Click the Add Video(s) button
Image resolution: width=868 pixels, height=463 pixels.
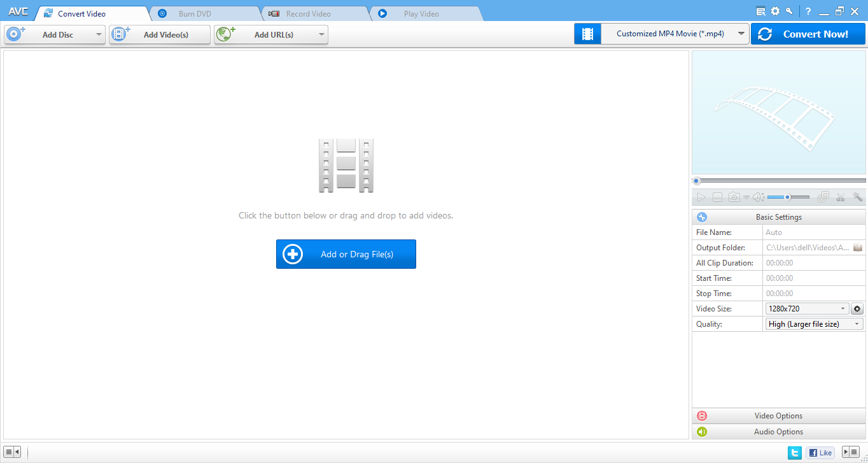160,34
